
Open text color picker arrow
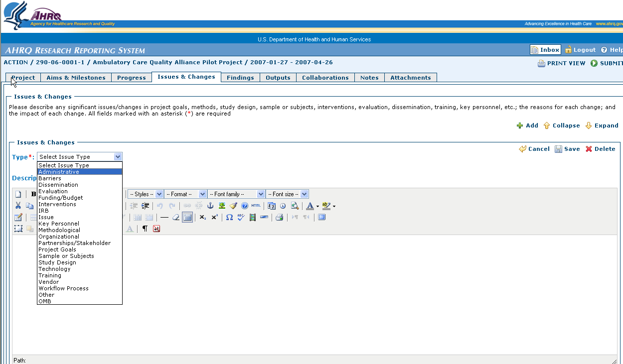[317, 206]
